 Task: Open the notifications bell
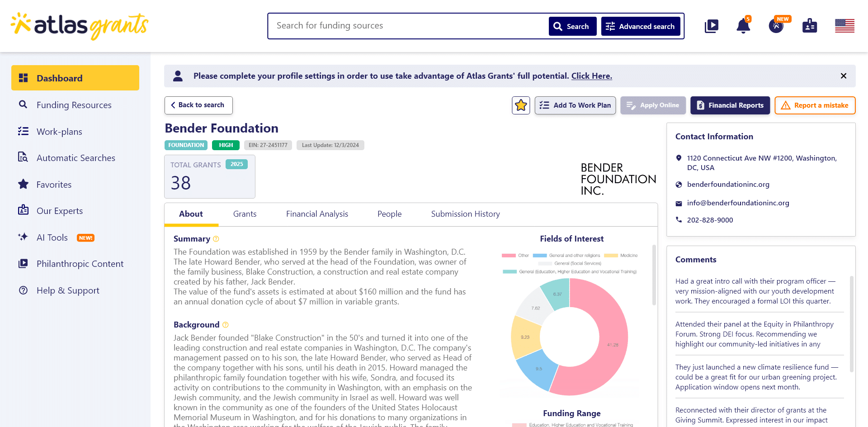(x=743, y=26)
